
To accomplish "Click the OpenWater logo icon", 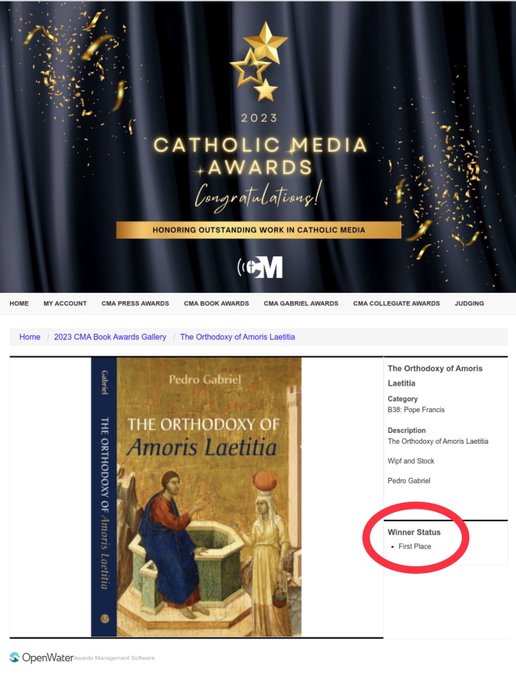I will [15, 657].
